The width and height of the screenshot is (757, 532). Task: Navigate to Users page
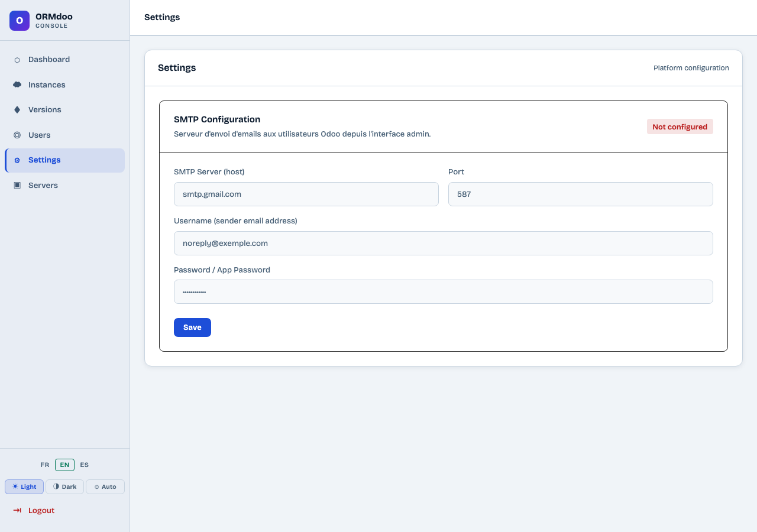(x=65, y=135)
